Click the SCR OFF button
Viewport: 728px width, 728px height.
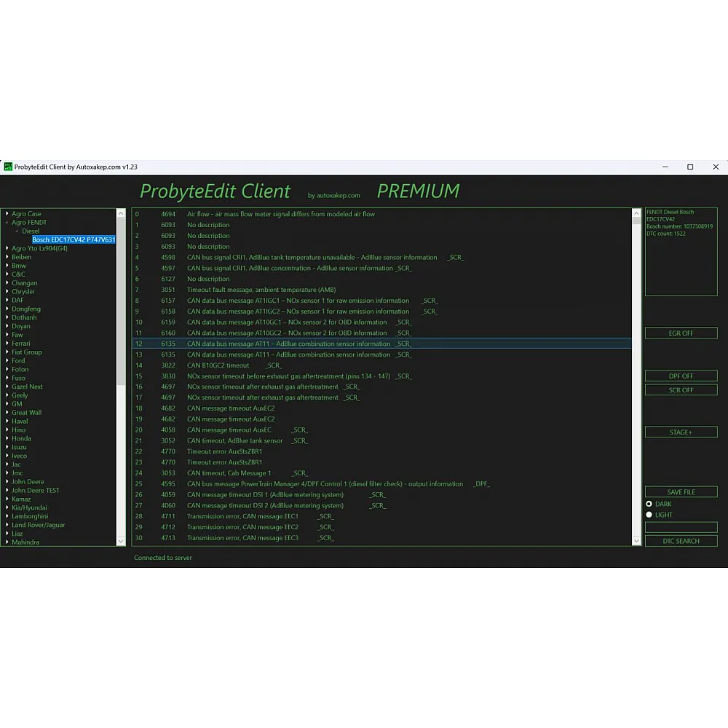[x=681, y=390]
